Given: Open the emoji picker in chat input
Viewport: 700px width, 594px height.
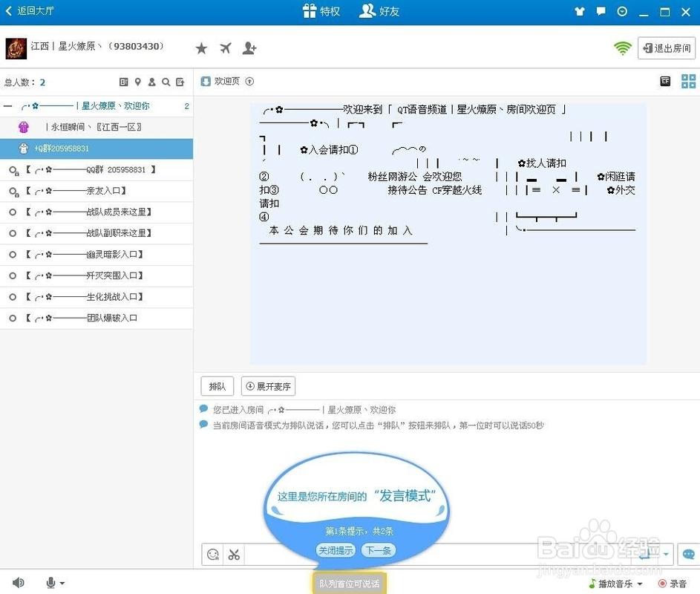Looking at the screenshot, I should tap(213, 554).
